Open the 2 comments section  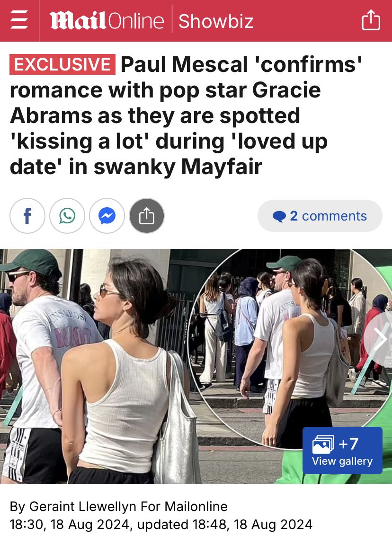(x=320, y=216)
